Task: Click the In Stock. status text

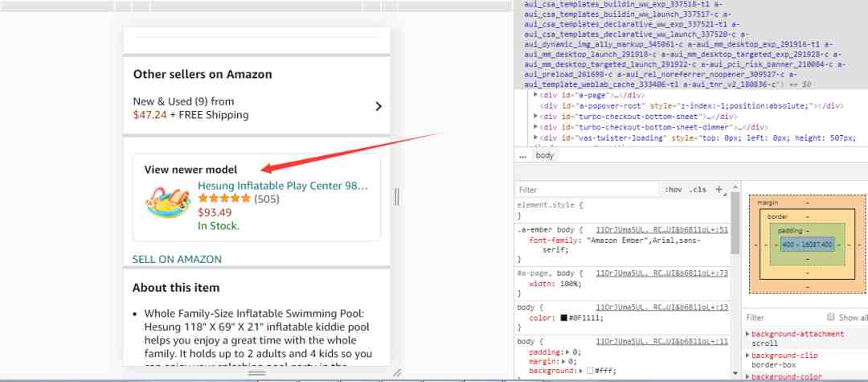Action: (219, 226)
